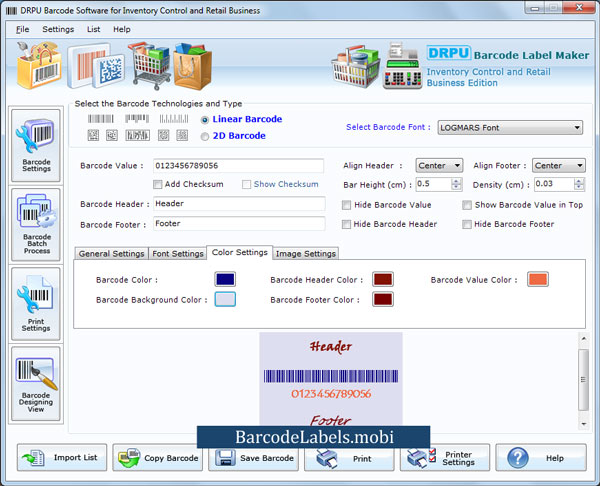Open the Help menu

click(122, 29)
